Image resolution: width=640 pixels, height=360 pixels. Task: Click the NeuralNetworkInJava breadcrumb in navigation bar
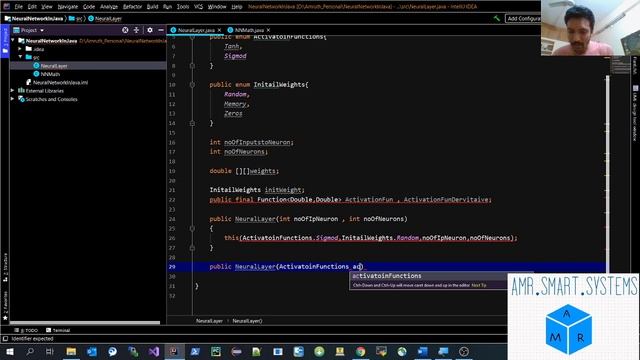(34, 18)
